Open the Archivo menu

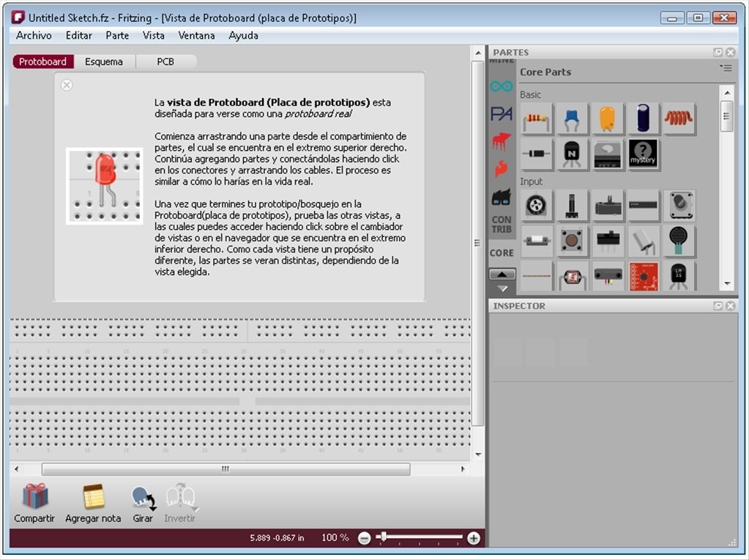34,35
